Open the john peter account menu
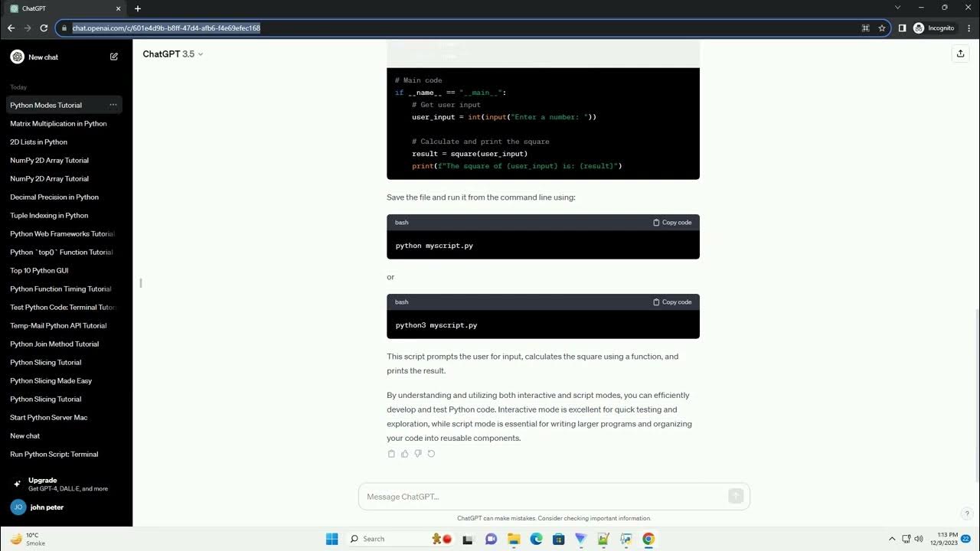Viewport: 980px width, 551px height. 66,507
